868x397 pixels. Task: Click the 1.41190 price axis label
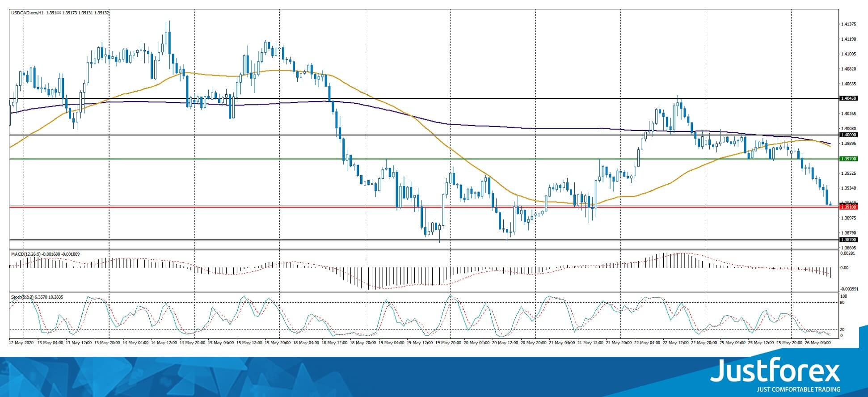tap(848, 39)
